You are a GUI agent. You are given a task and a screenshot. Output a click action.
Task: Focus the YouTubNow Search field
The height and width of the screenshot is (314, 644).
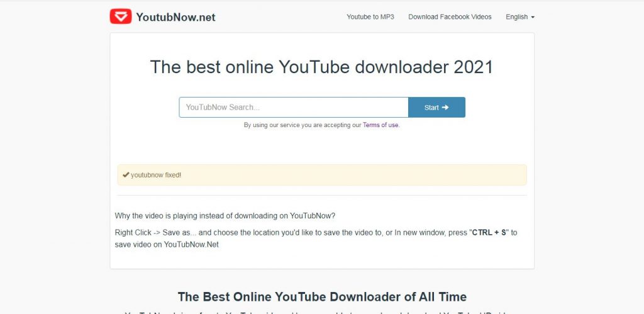294,107
